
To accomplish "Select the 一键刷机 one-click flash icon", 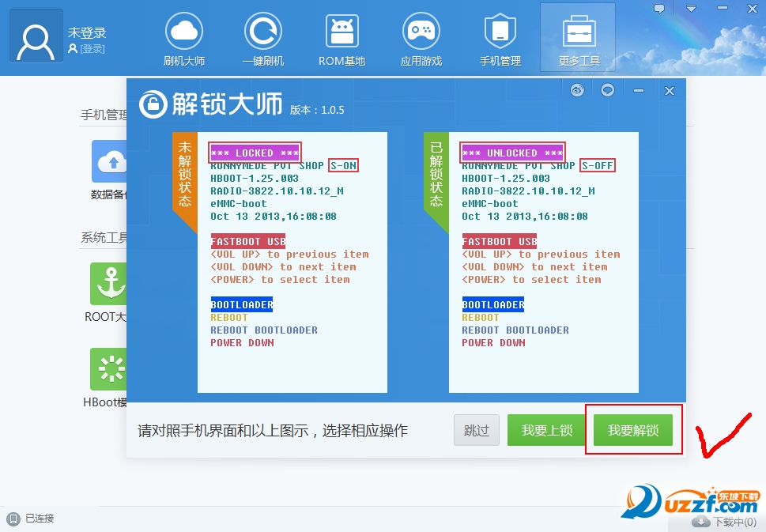I will [262, 38].
